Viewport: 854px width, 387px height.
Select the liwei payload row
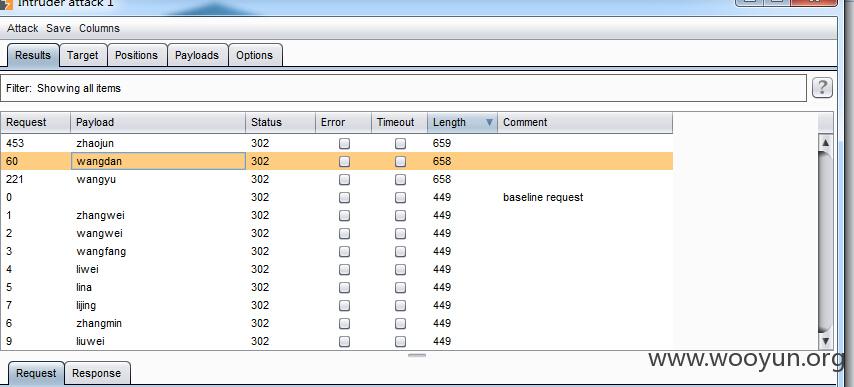(337, 269)
